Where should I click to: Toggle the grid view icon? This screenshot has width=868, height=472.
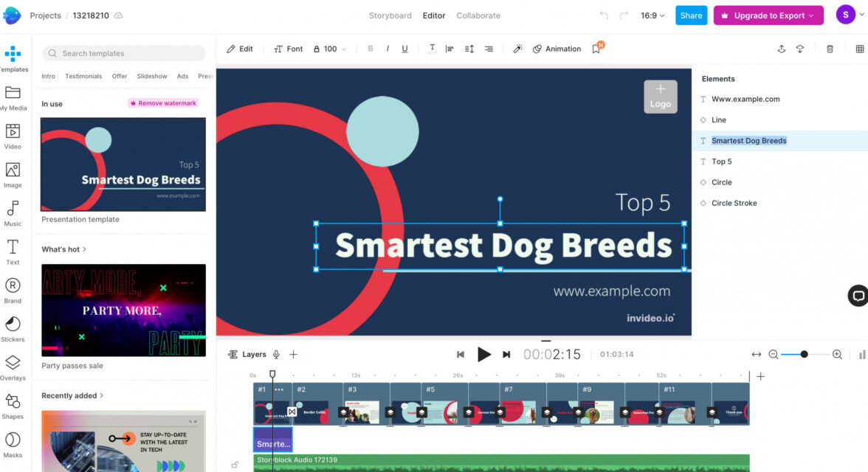(x=860, y=49)
